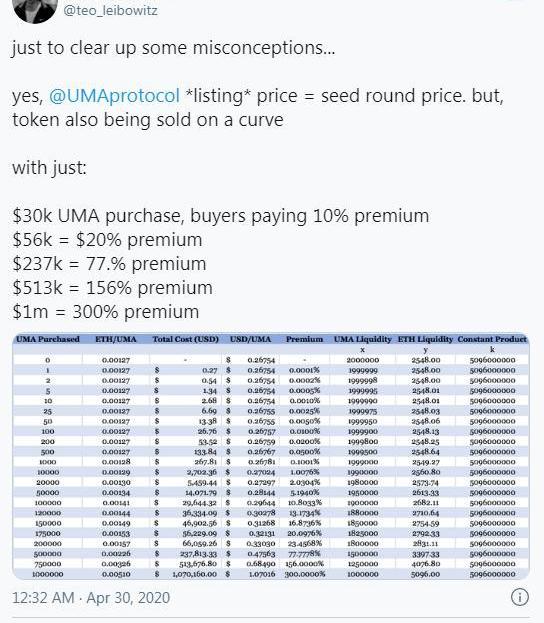Click the 1,070,160.00 total cost cell
Viewport: 544px width, 623px height.
coord(194,574)
